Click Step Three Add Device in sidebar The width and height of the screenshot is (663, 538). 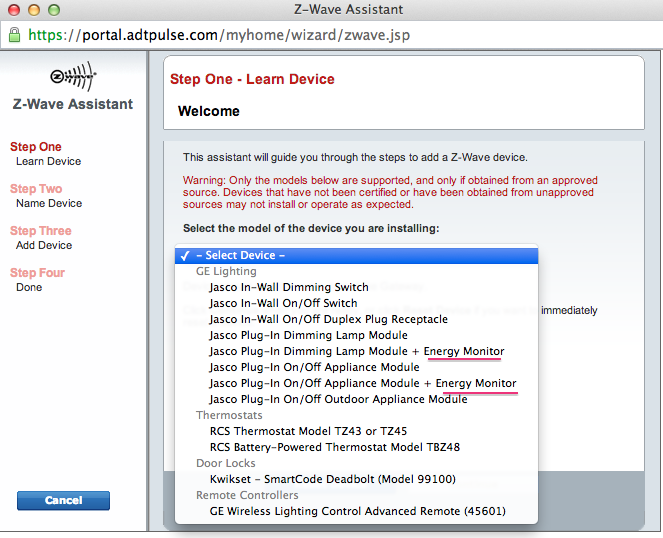click(x=41, y=237)
